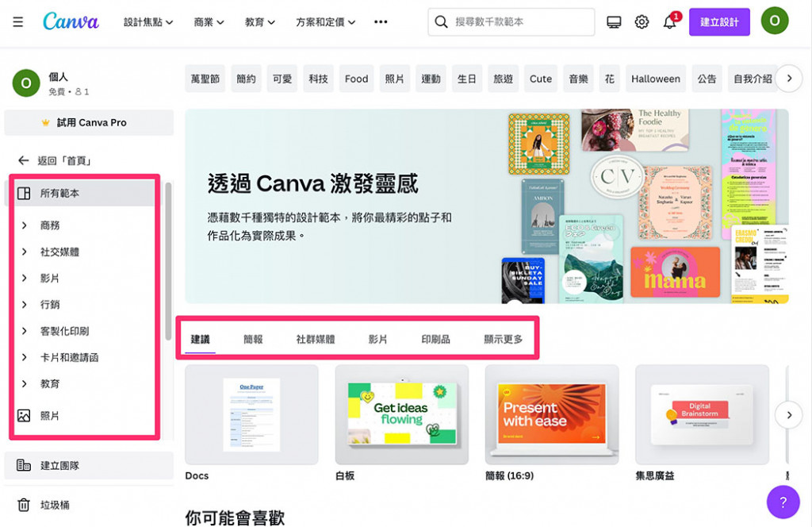Open the hamburger main menu
The image size is (812, 527).
pos(18,21)
